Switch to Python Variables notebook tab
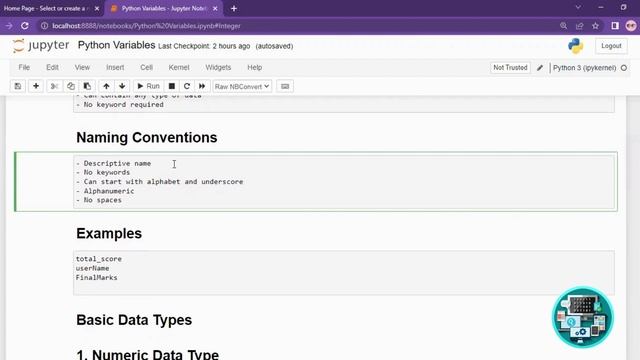 pos(164,8)
